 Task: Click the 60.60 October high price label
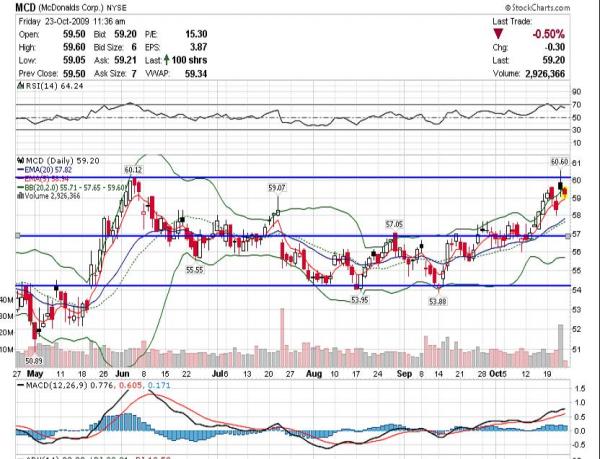click(x=559, y=162)
